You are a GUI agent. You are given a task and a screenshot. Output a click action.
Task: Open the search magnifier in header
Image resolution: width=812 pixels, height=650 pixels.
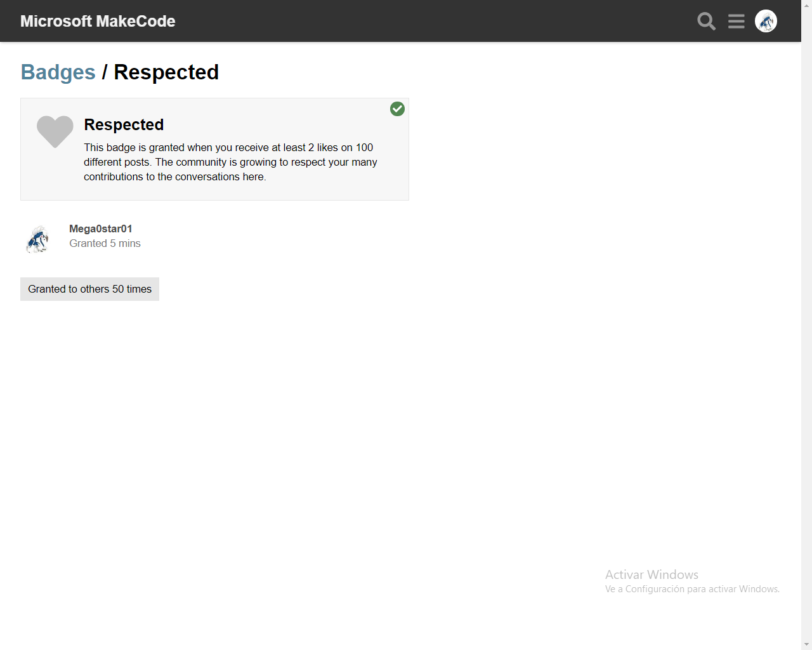coord(706,21)
